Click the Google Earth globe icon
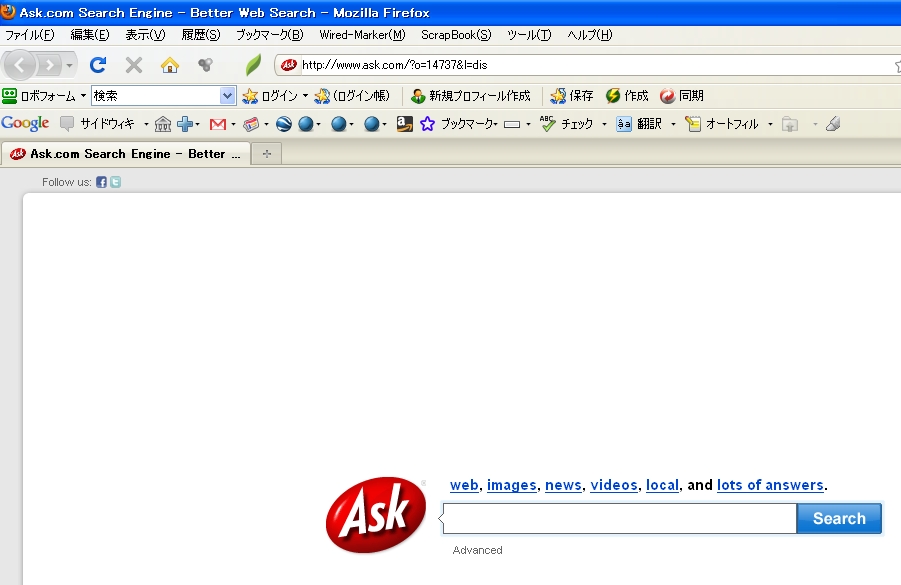 pyautogui.click(x=284, y=124)
